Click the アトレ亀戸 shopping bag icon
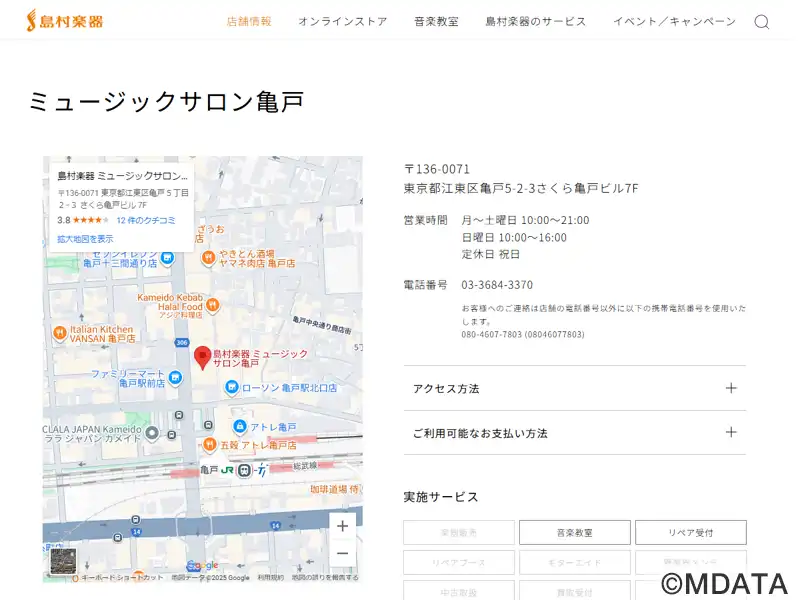The height and width of the screenshot is (600, 800). tap(239, 426)
